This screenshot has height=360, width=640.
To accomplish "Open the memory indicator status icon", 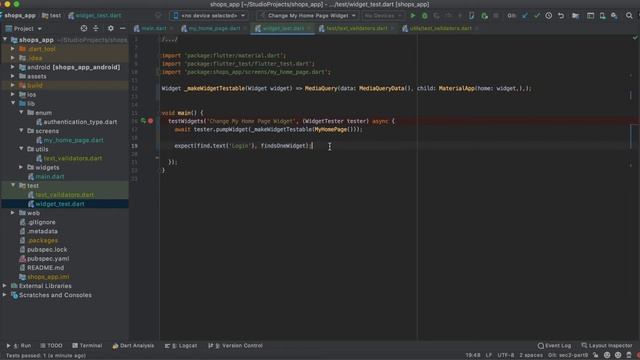I will click(629, 356).
